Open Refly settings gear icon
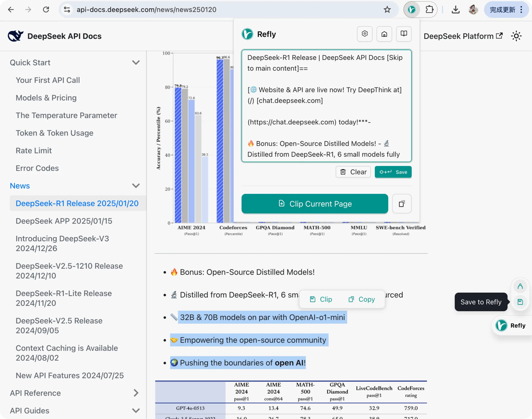The height and width of the screenshot is (419, 532). [364, 34]
